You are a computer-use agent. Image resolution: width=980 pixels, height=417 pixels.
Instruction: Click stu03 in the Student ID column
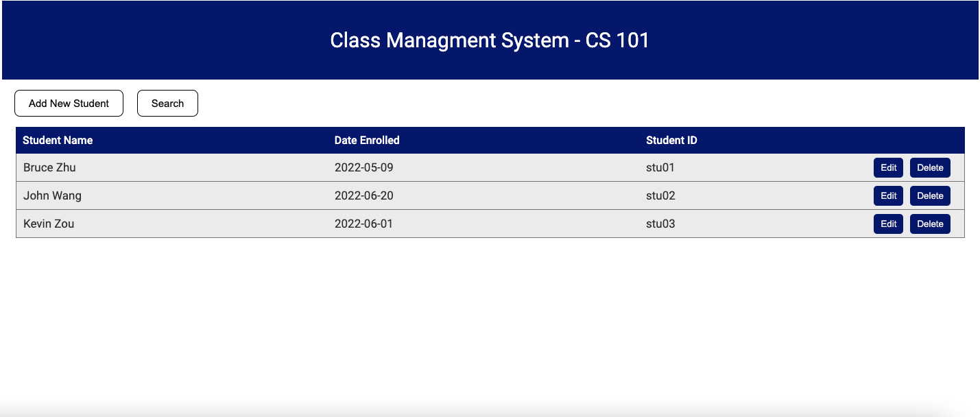pos(660,224)
